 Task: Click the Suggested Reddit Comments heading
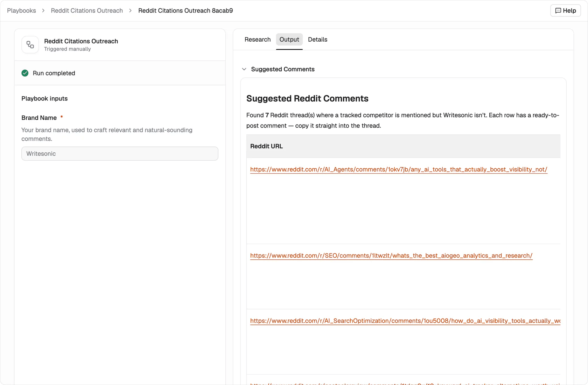click(307, 98)
